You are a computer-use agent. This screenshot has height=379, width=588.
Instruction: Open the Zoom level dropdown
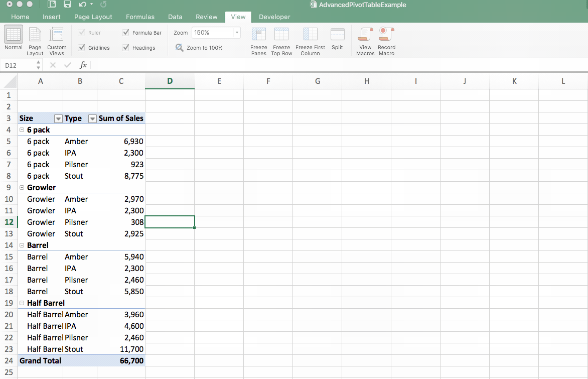pos(236,32)
